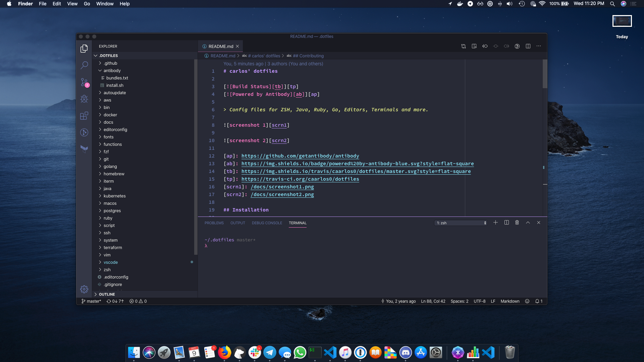The height and width of the screenshot is (362, 644).
Task: Open the Manage gear in activity bar
Action: point(84,289)
